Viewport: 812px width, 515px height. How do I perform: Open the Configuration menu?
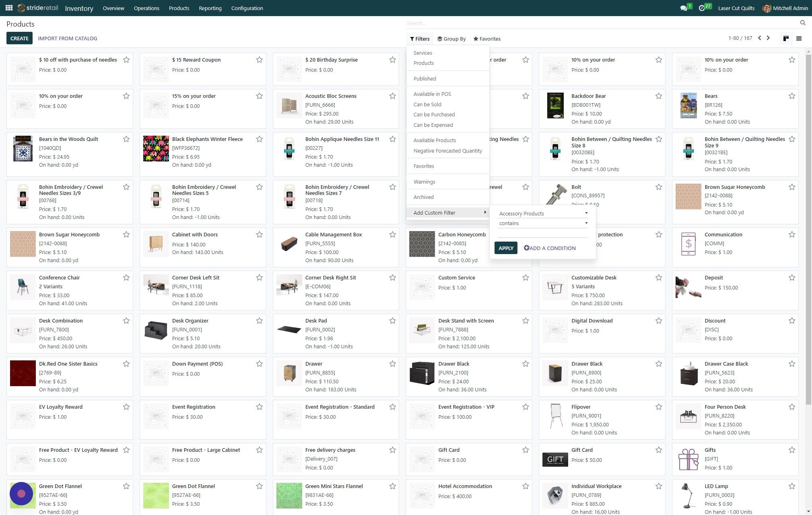[247, 8]
